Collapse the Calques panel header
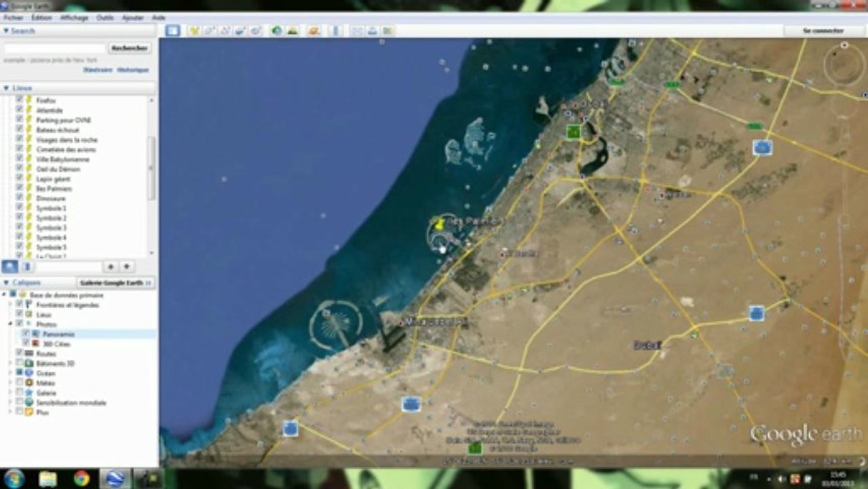868x489 pixels. [7, 283]
